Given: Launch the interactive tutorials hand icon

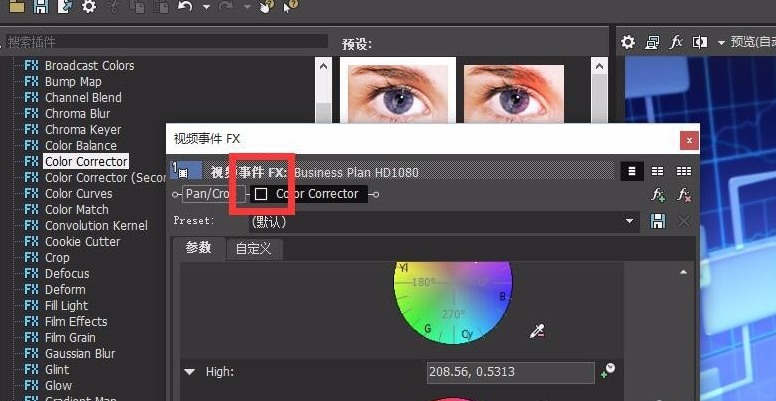Looking at the screenshot, I should tap(267, 6).
